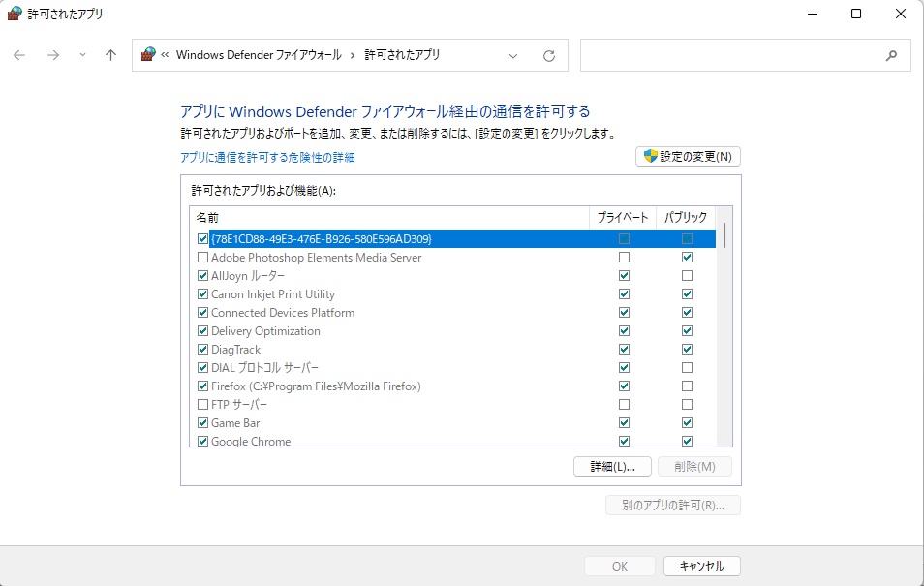The width and height of the screenshot is (924, 586).
Task: Expand hidden path with double chevron in address bar
Action: (x=165, y=55)
